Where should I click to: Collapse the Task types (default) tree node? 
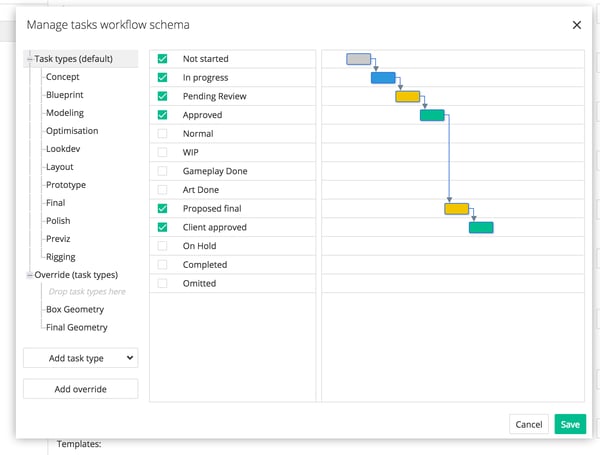30,59
